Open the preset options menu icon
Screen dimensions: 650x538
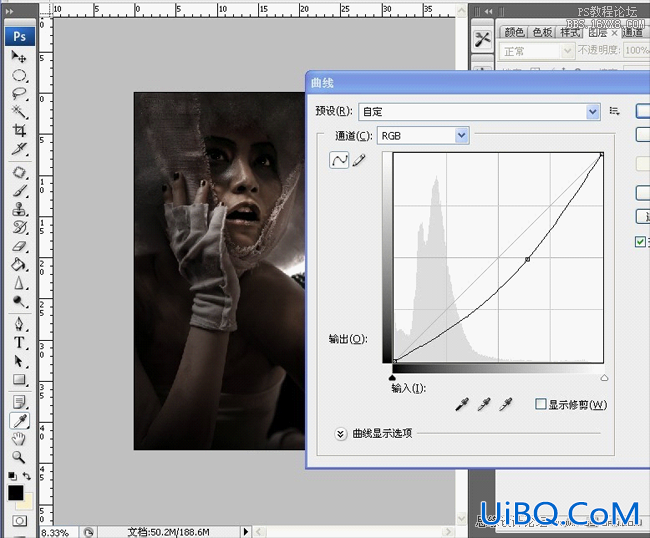click(614, 111)
